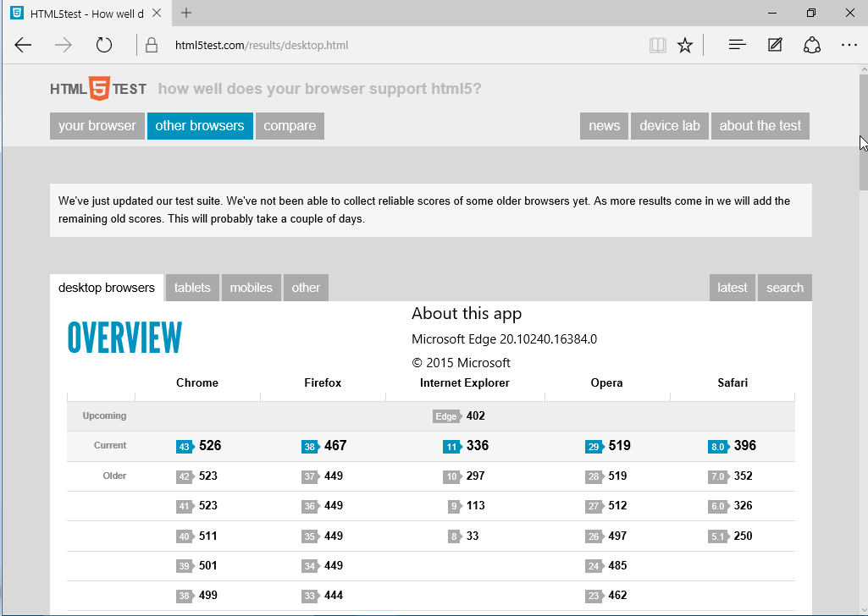Open the More actions ellipsis menu
The height and width of the screenshot is (616, 868).
(x=849, y=45)
